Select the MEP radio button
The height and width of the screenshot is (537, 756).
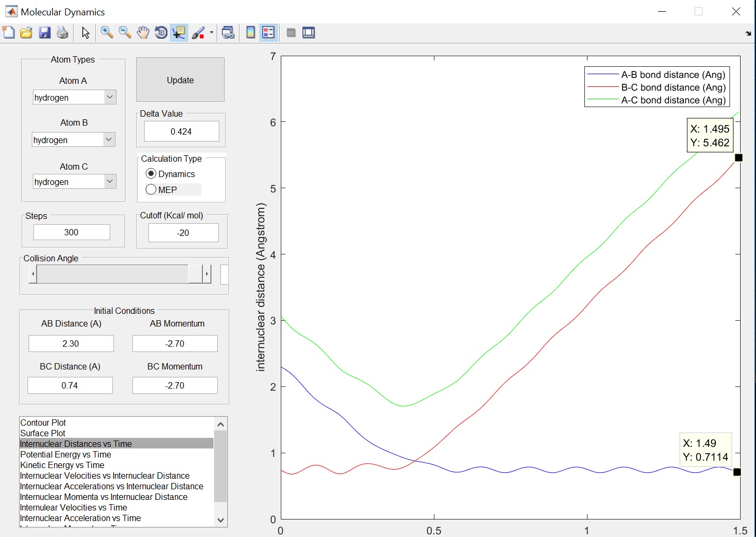click(151, 190)
